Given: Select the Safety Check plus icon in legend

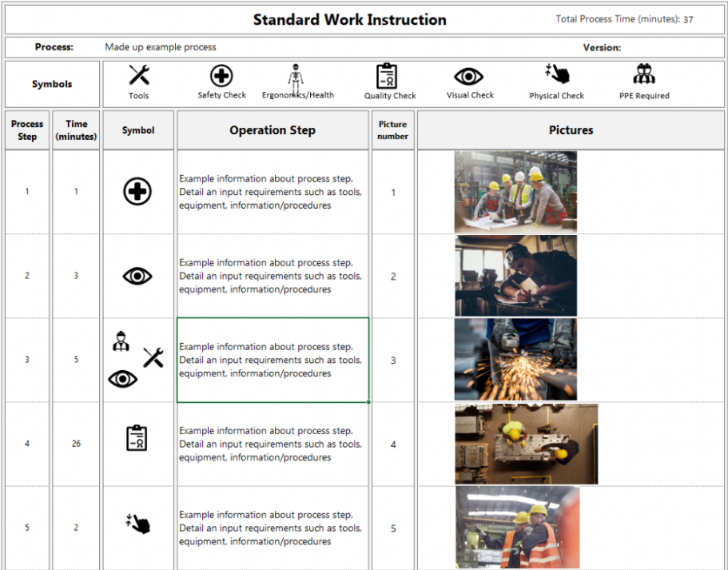Looking at the screenshot, I should [x=221, y=76].
